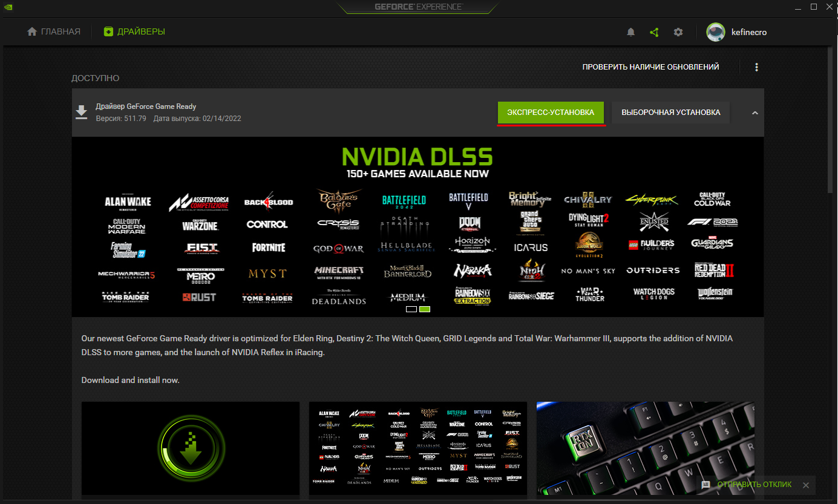
Task: Open the DLSS games list thumbnail
Action: pos(418,448)
